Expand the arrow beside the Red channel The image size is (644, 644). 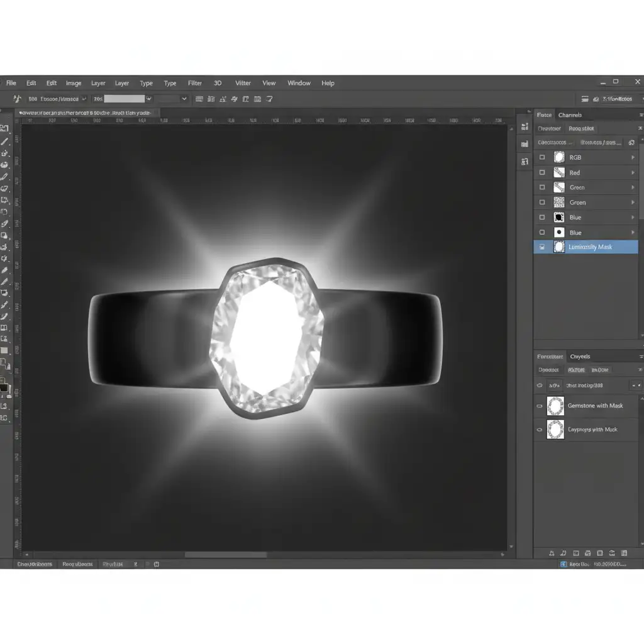633,172
